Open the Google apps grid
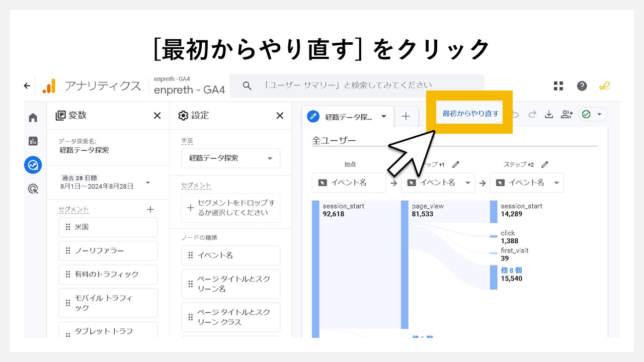Image resolution: width=644 pixels, height=362 pixels. click(558, 86)
